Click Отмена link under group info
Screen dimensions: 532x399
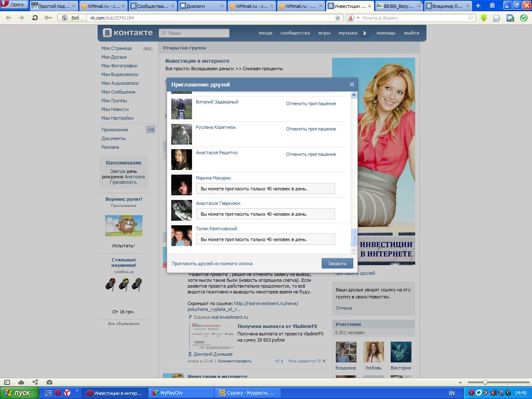point(344,308)
